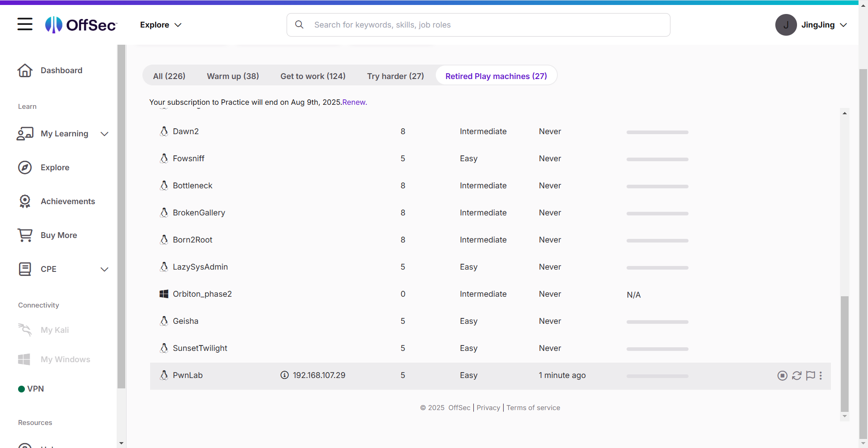Click the Fowsniff progress bar
868x448 pixels.
(657, 159)
